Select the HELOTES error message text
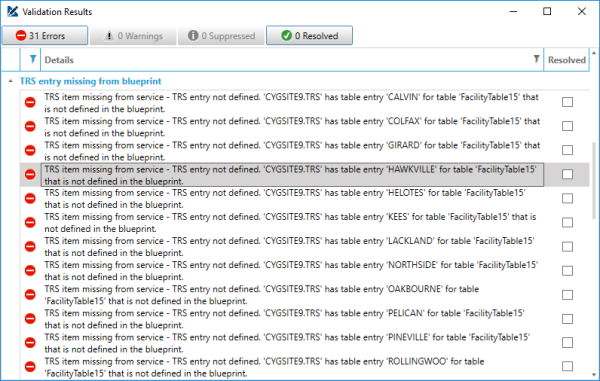The image size is (600, 381). click(x=285, y=199)
